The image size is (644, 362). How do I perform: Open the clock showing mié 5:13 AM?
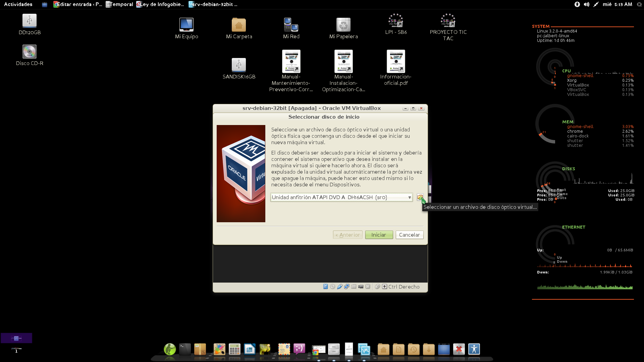617,4
